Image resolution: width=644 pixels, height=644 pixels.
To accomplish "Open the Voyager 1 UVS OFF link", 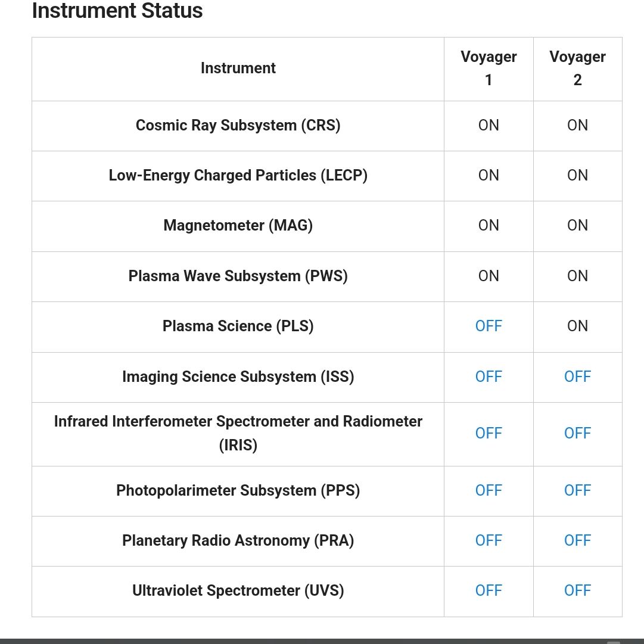I will click(489, 590).
